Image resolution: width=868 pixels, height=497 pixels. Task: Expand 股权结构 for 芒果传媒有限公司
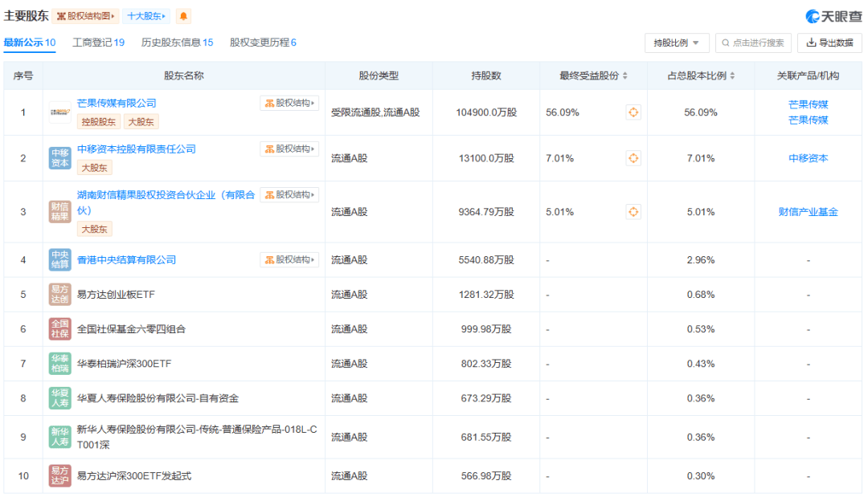(289, 103)
